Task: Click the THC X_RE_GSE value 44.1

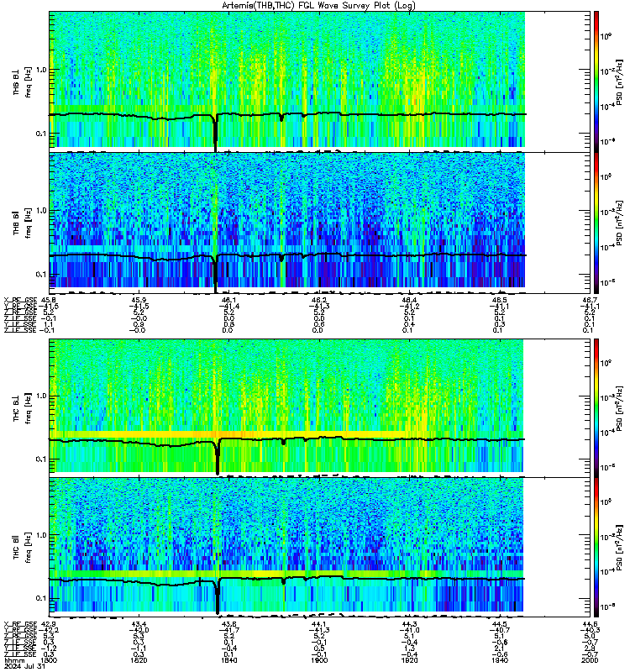Action: (x=319, y=624)
